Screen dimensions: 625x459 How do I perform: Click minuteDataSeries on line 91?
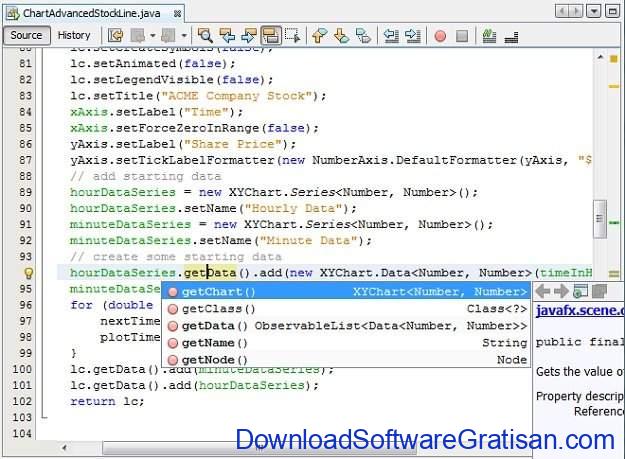(130, 225)
